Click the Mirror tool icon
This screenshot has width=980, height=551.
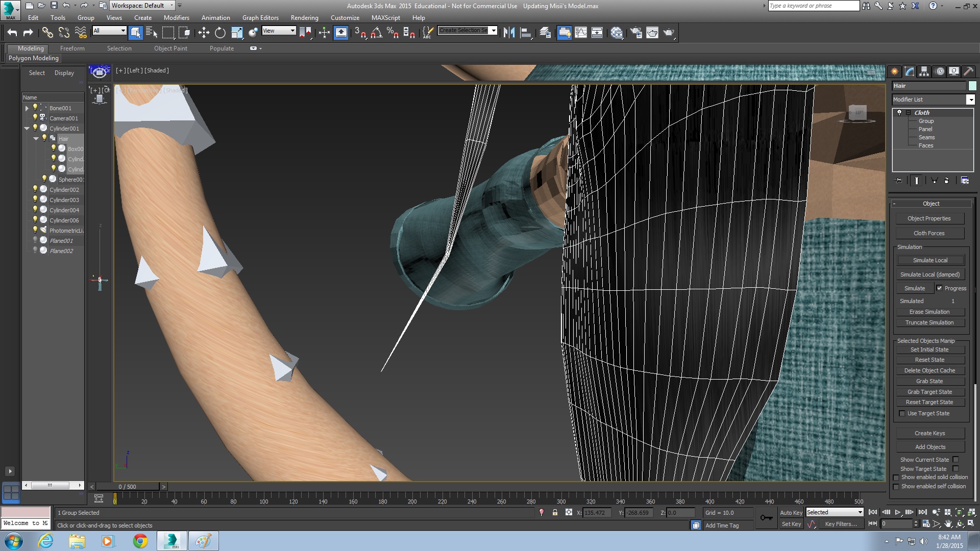pos(509,33)
